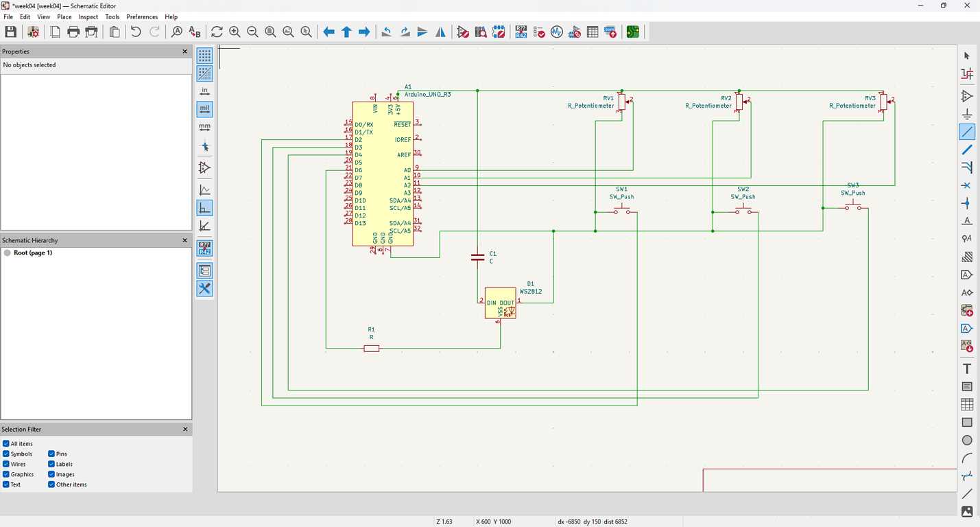
Task: Select the Add Power Symbol tool
Action: (967, 114)
